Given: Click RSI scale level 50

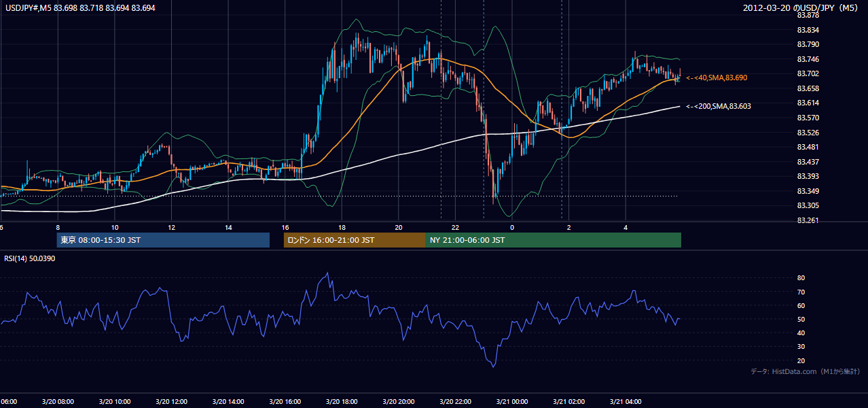Looking at the screenshot, I should [801, 319].
